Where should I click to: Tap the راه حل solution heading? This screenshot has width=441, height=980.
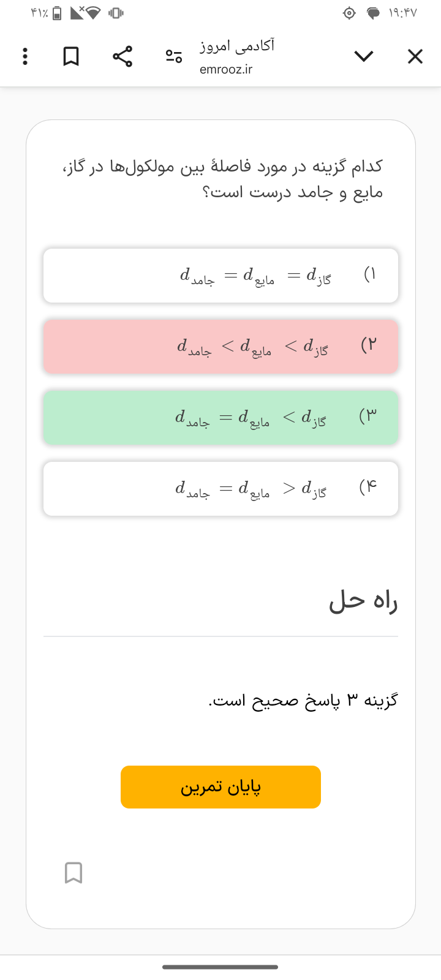coord(363,601)
